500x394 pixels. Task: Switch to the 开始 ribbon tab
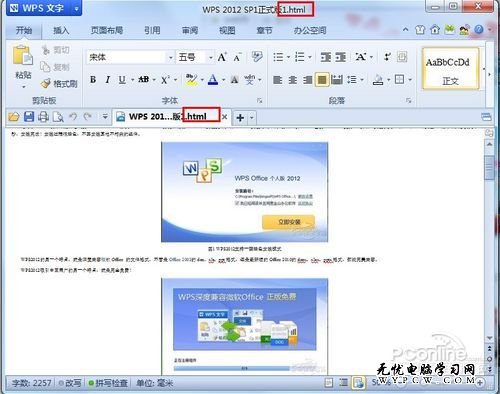pyautogui.click(x=24, y=30)
